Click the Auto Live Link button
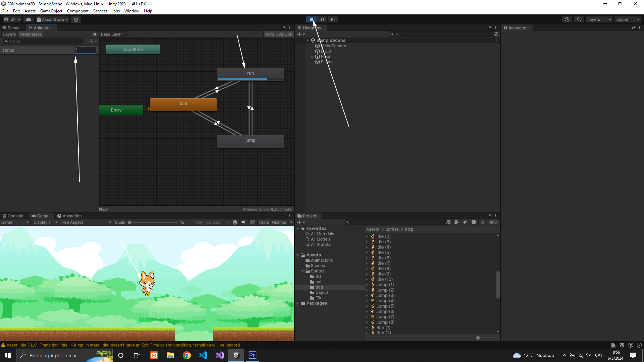The width and height of the screenshot is (644, 362). (278, 34)
